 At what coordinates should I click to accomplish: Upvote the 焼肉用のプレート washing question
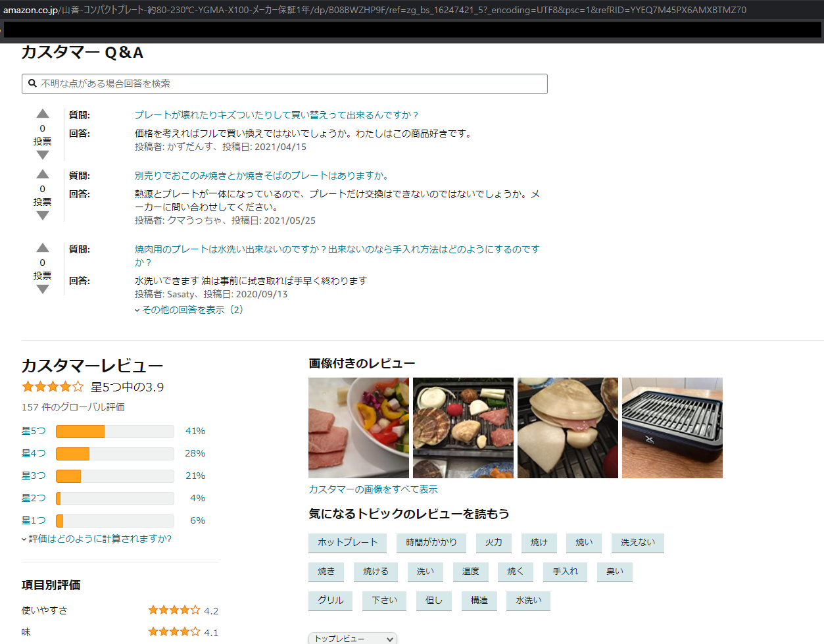tap(43, 248)
